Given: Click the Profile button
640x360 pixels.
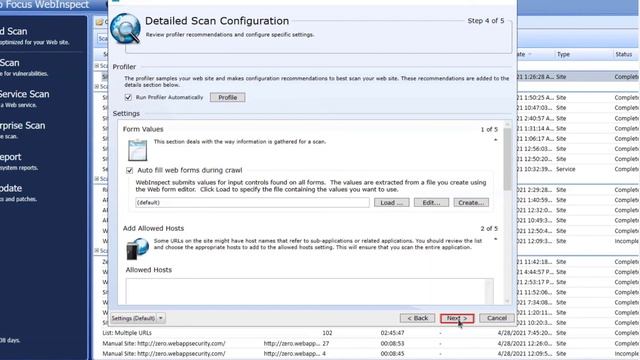Looking at the screenshot, I should click(227, 98).
